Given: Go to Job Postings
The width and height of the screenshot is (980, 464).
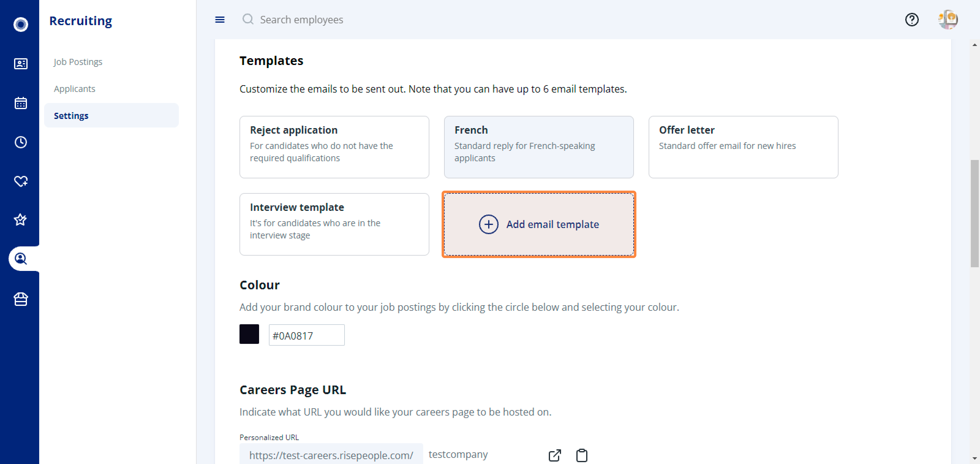Looking at the screenshot, I should click(x=78, y=62).
